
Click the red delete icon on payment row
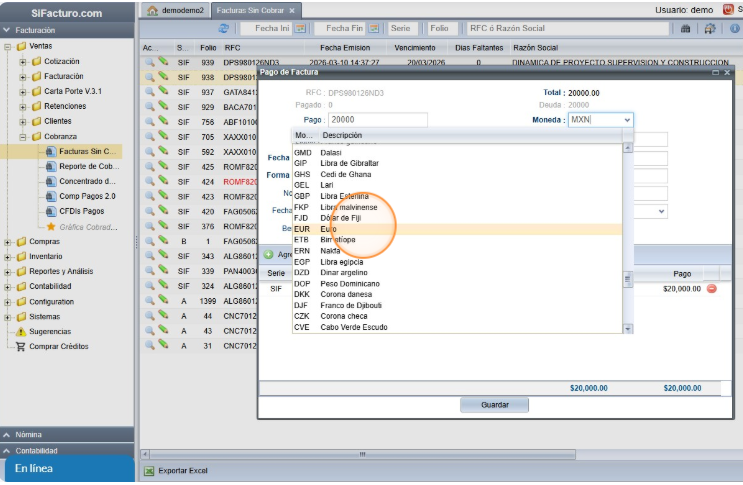(x=712, y=288)
